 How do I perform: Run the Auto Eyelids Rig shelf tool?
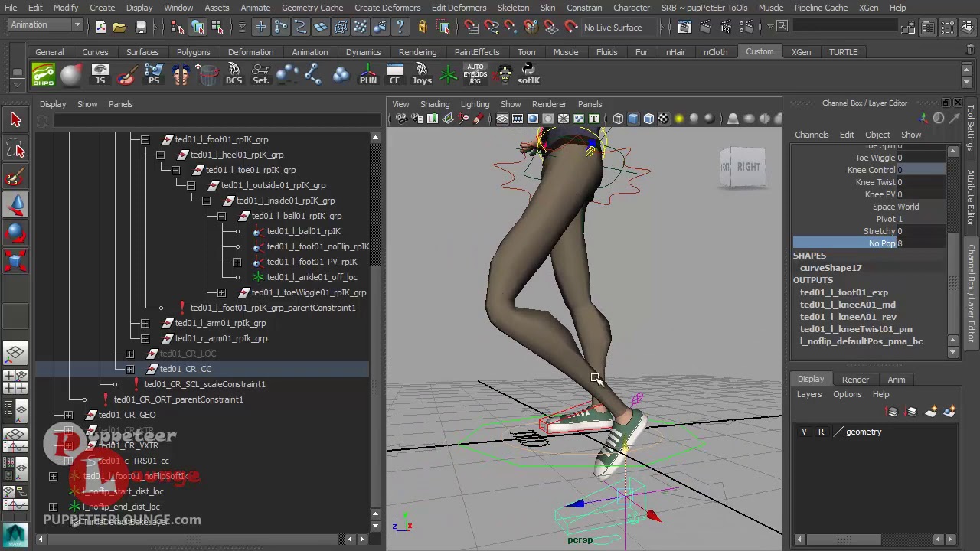tap(475, 74)
